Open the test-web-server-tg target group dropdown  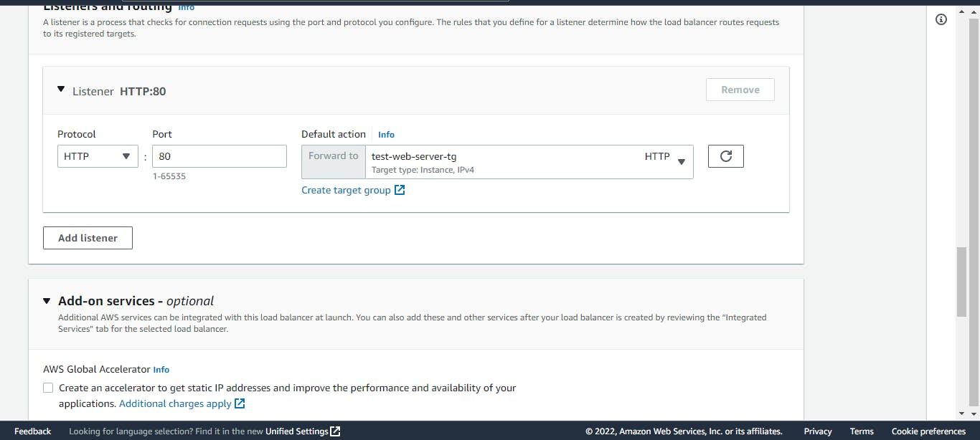(529, 162)
